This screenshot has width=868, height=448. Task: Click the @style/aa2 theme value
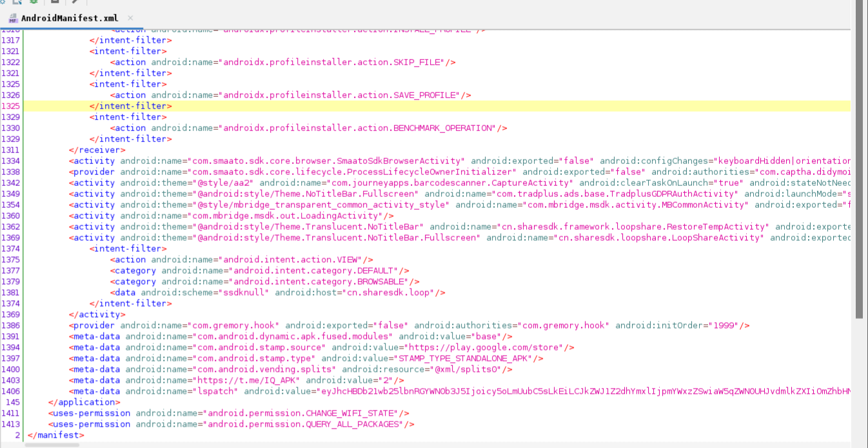point(225,183)
